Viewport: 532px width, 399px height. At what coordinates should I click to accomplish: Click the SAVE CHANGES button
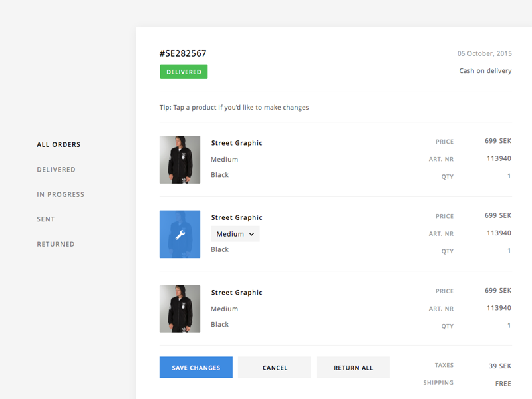pyautogui.click(x=196, y=367)
